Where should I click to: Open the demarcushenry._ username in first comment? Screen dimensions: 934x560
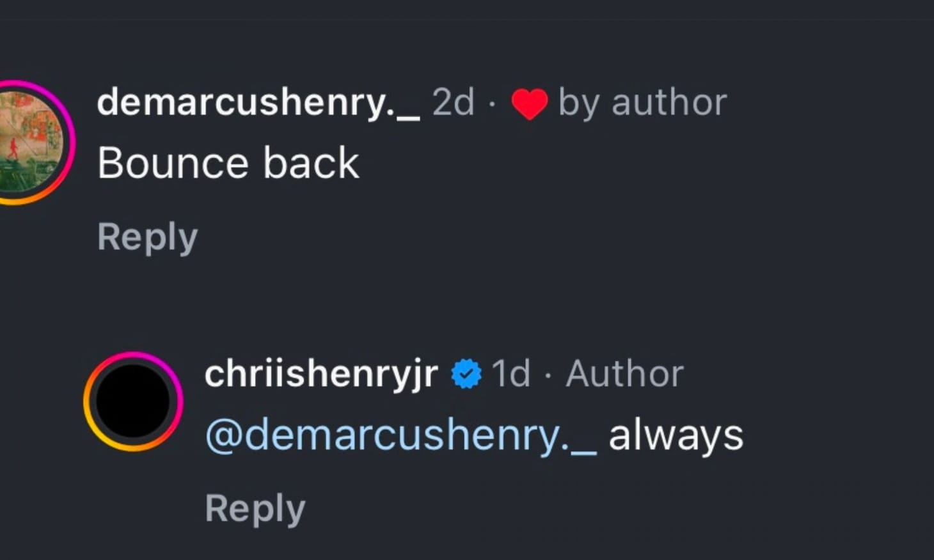(x=258, y=102)
